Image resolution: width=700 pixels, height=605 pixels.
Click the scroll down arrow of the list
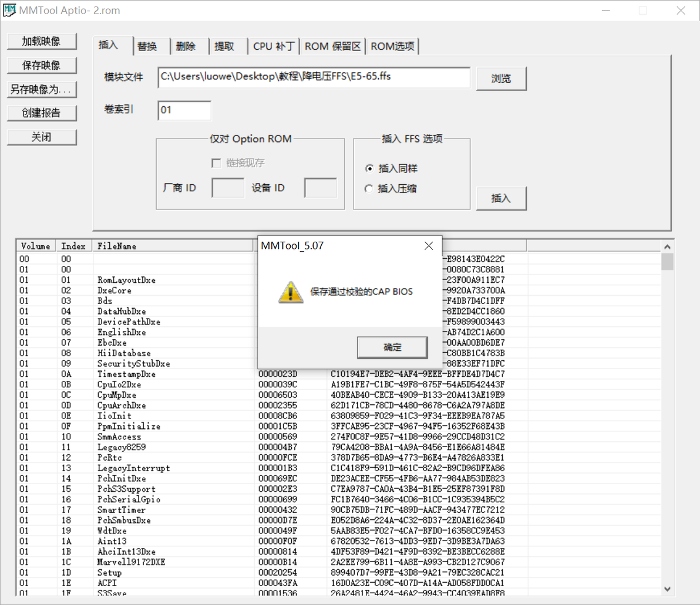point(668,589)
